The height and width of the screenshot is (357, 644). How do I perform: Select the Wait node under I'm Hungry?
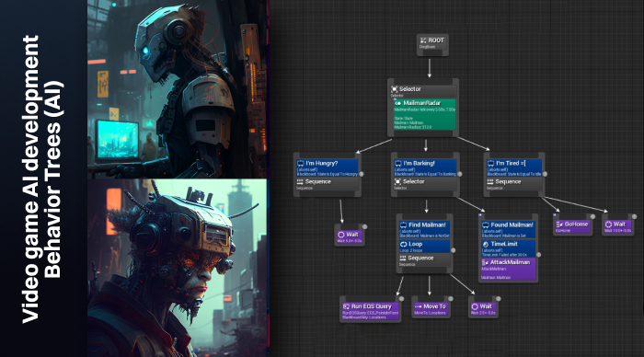pyautogui.click(x=350, y=236)
